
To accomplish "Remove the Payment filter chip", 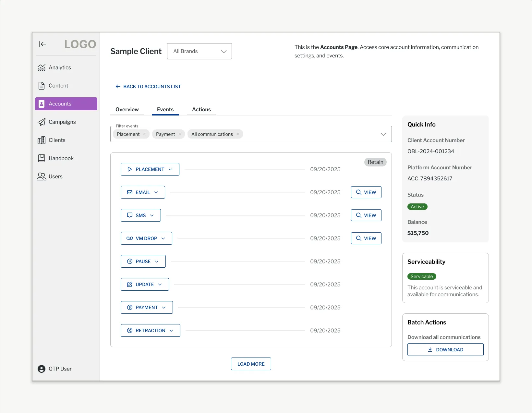I will [x=180, y=134].
